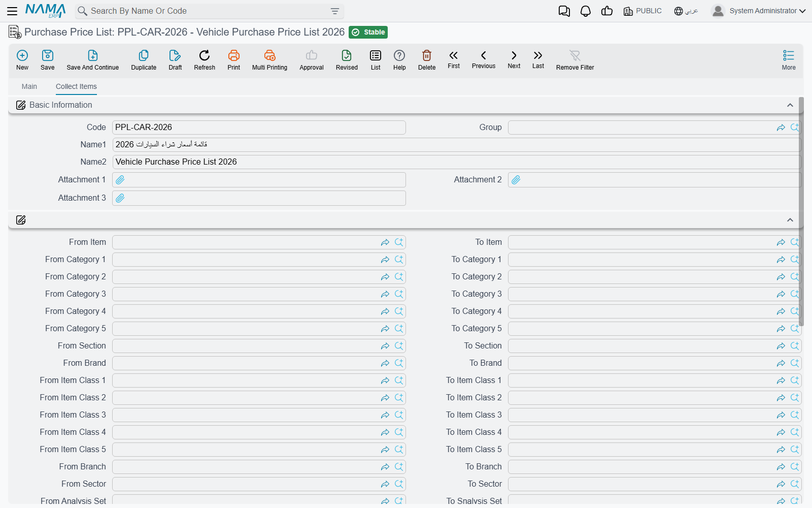This screenshot has width=812, height=508.
Task: Print the price list
Action: pyautogui.click(x=234, y=60)
